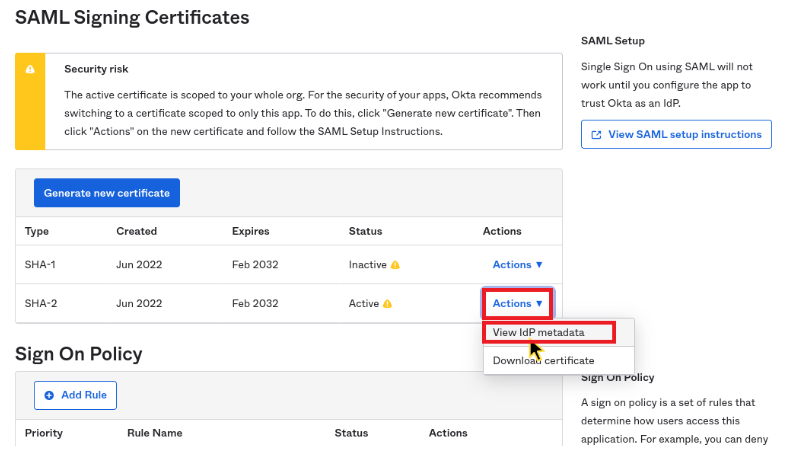Click the Inactive status text
The image size is (786, 467).
(x=367, y=265)
